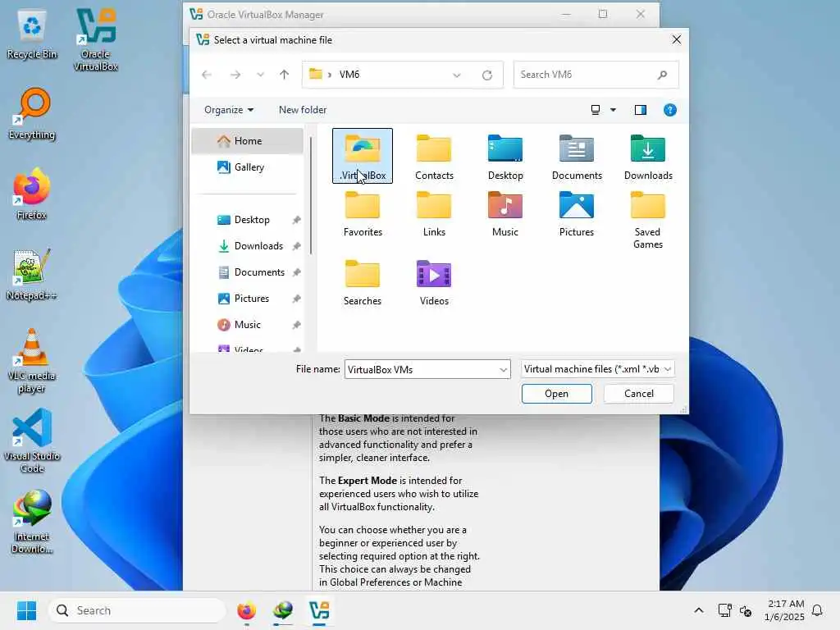
Task: Launch Oracle VirtualBox desktop shortcut
Action: tap(95, 40)
